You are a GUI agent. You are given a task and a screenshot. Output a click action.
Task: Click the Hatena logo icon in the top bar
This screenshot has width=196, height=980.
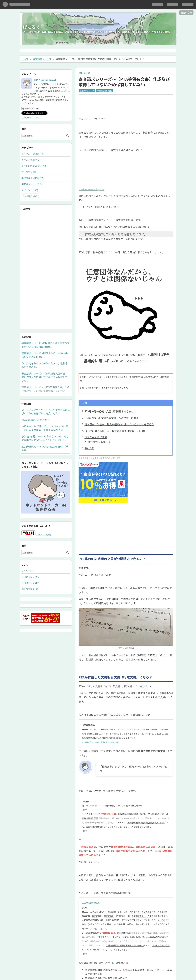click(x=5, y=4)
